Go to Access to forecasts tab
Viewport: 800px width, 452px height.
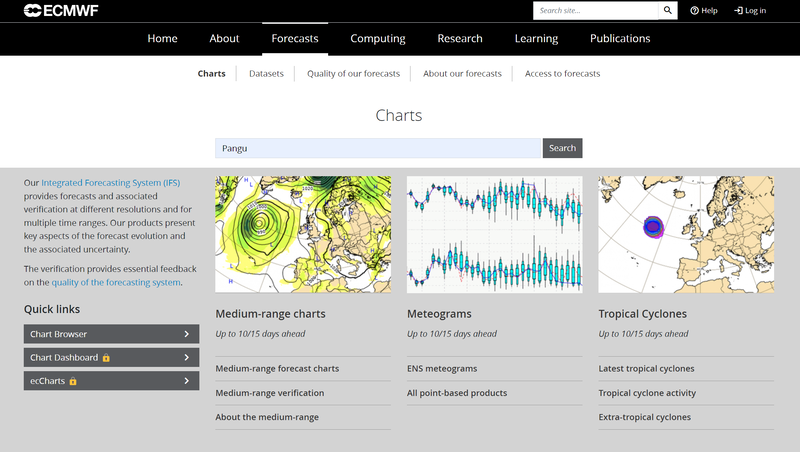562,73
